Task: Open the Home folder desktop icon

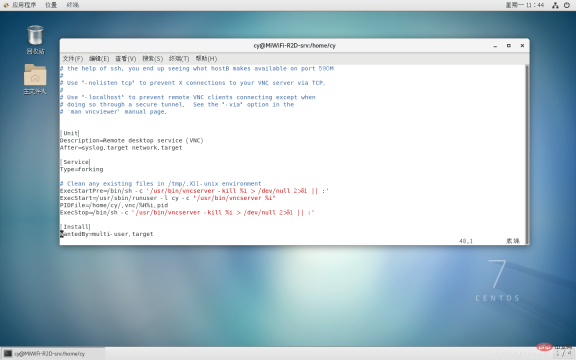Action: (x=35, y=79)
